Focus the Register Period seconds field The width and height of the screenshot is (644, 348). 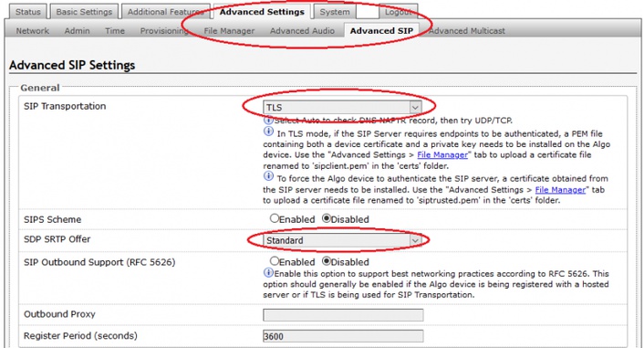click(x=343, y=336)
